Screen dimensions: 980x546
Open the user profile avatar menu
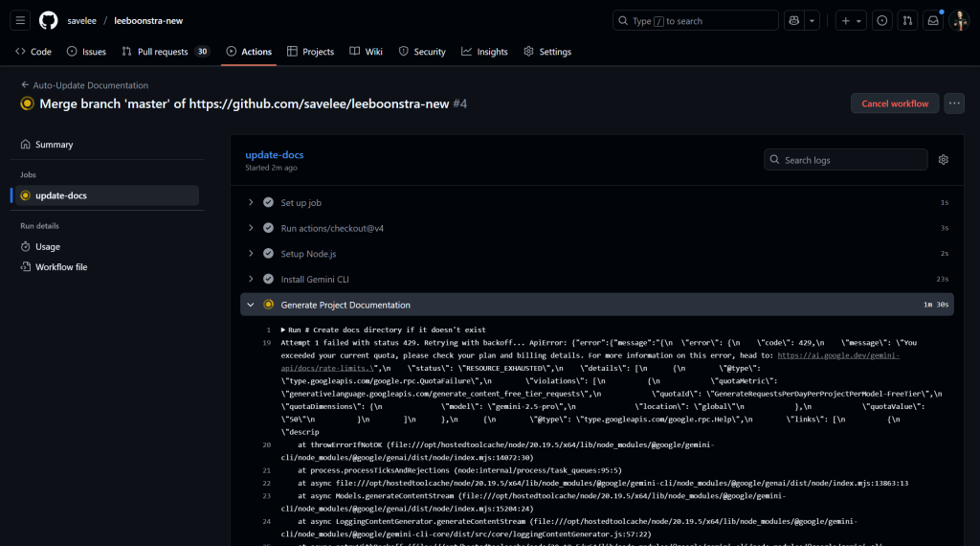[959, 21]
